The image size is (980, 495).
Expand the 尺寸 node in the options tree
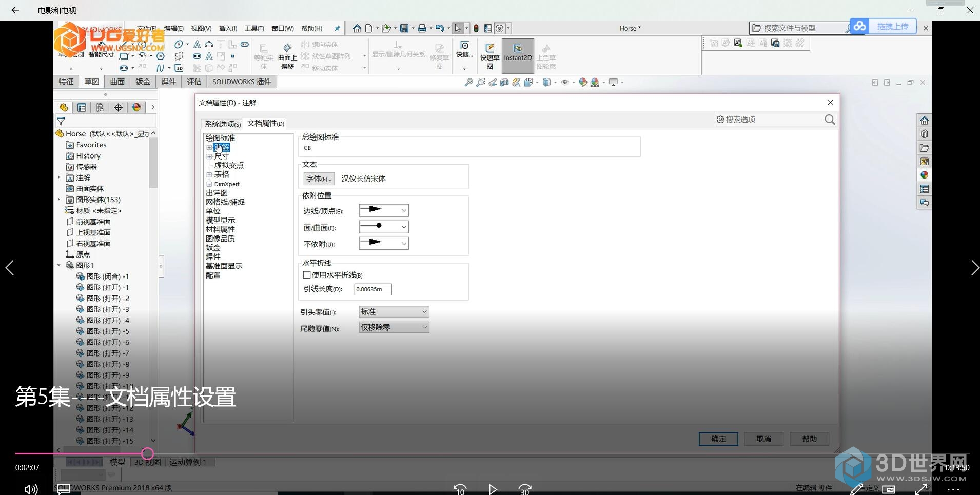[209, 156]
